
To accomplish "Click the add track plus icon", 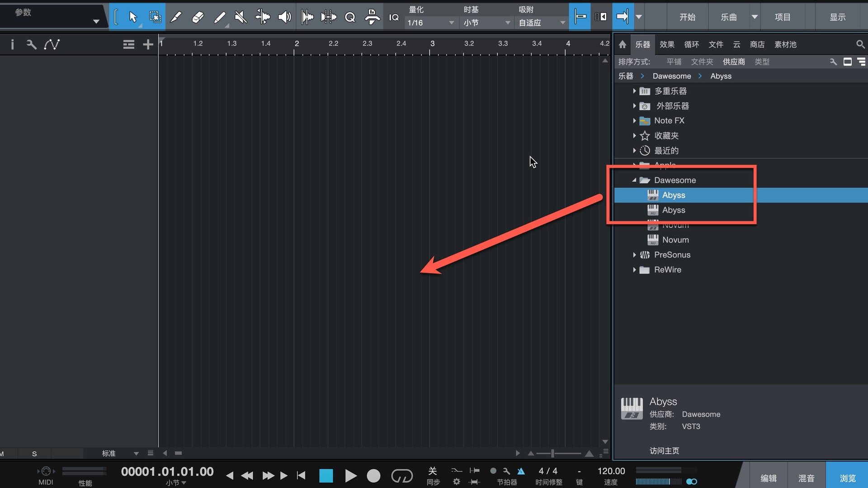I will tap(148, 44).
